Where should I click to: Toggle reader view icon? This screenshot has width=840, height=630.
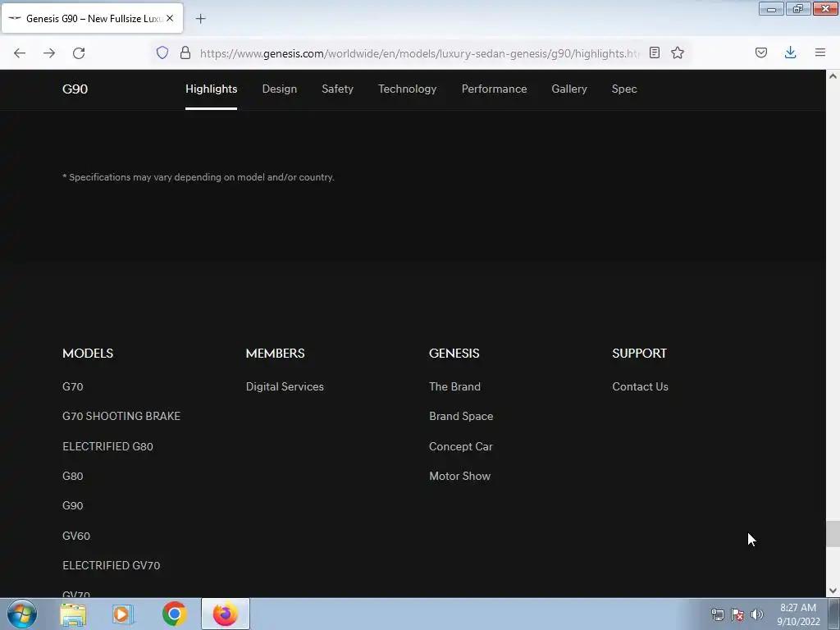click(x=654, y=52)
